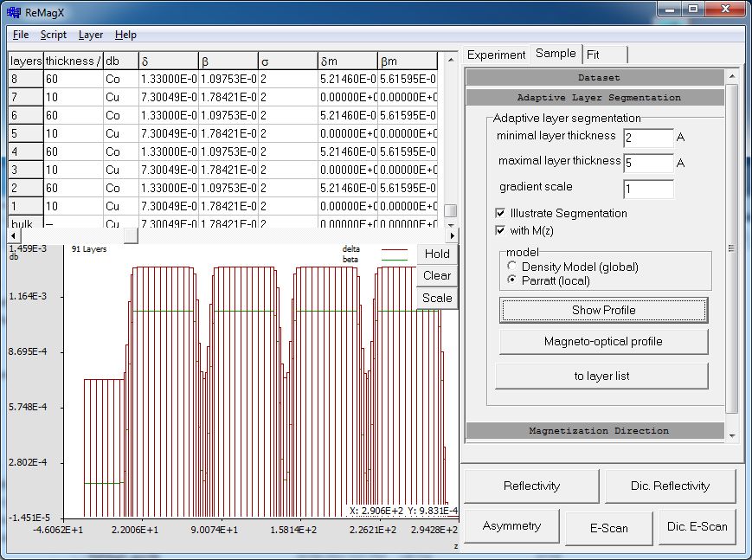Click the minimal layer thickness field
The height and width of the screenshot is (560, 752).
[x=647, y=138]
